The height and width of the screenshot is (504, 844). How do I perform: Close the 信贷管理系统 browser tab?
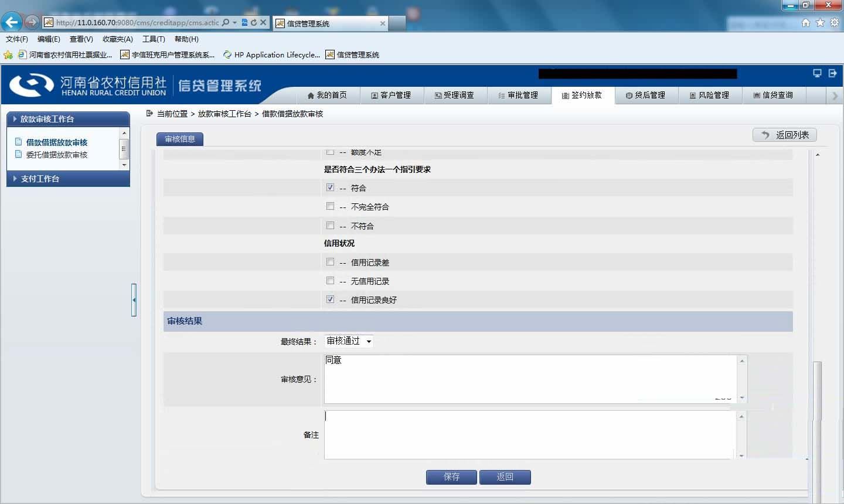click(x=383, y=23)
